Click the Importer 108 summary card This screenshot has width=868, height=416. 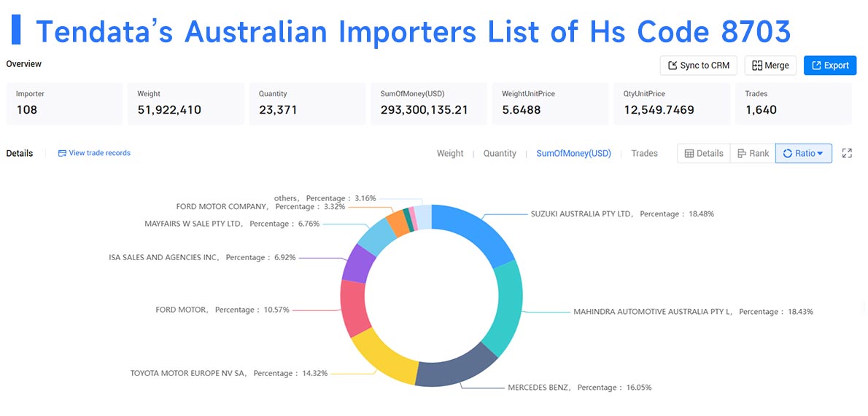pos(64,103)
